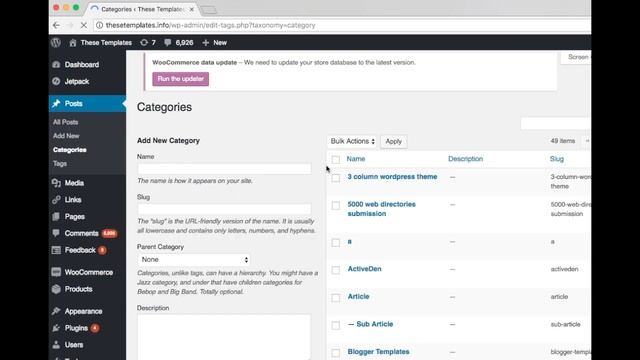Check the 5000 web directories submission row
This screenshot has width=640, height=360.
(336, 205)
